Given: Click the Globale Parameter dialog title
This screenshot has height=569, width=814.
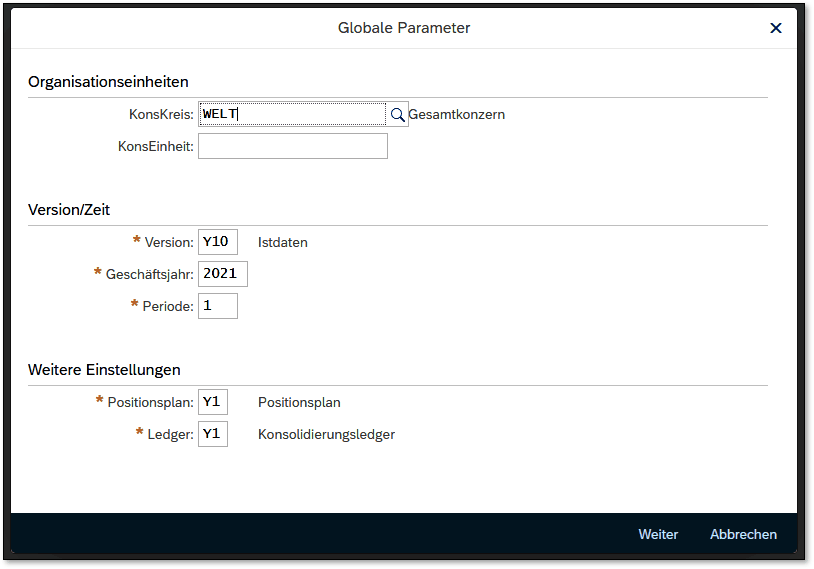Looking at the screenshot, I should coord(404,28).
